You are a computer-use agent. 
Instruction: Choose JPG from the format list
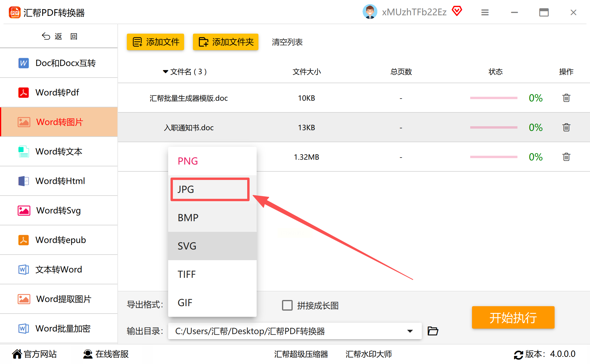210,189
